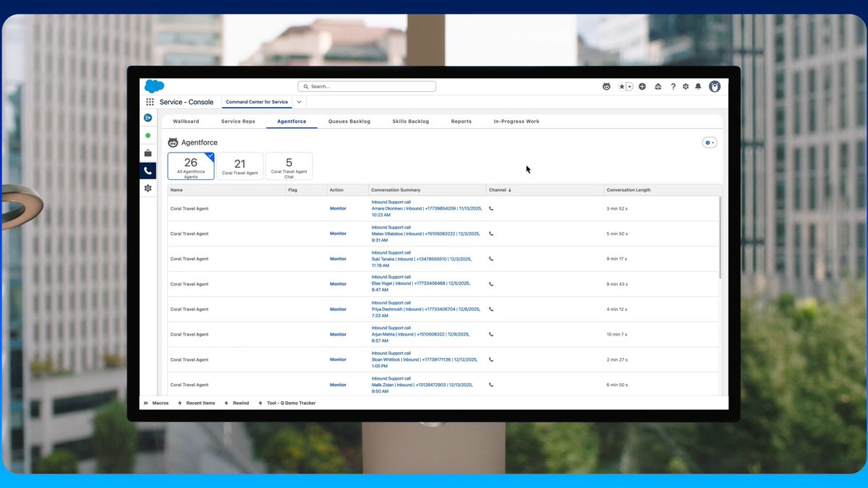Open the Agentforce panel settings gear dropdown
Screen dimensions: 868x488
pyautogui.click(x=710, y=142)
